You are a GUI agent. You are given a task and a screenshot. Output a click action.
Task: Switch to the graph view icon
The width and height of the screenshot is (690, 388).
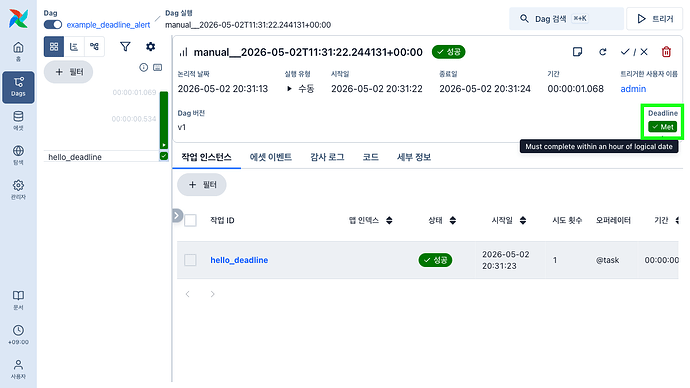(94, 47)
